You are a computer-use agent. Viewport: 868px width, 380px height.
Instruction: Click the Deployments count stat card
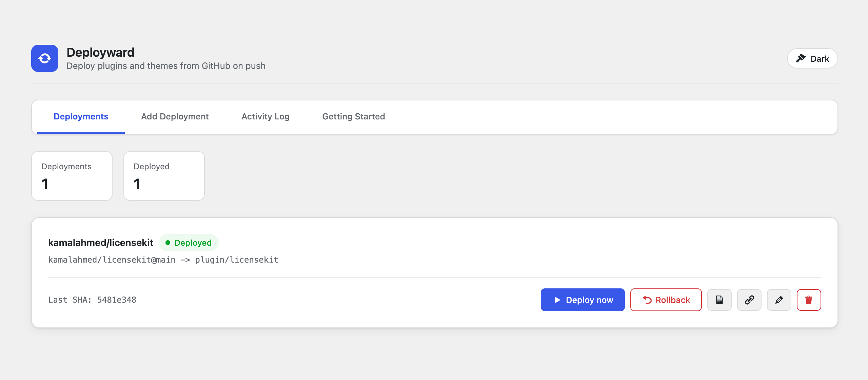coord(72,176)
